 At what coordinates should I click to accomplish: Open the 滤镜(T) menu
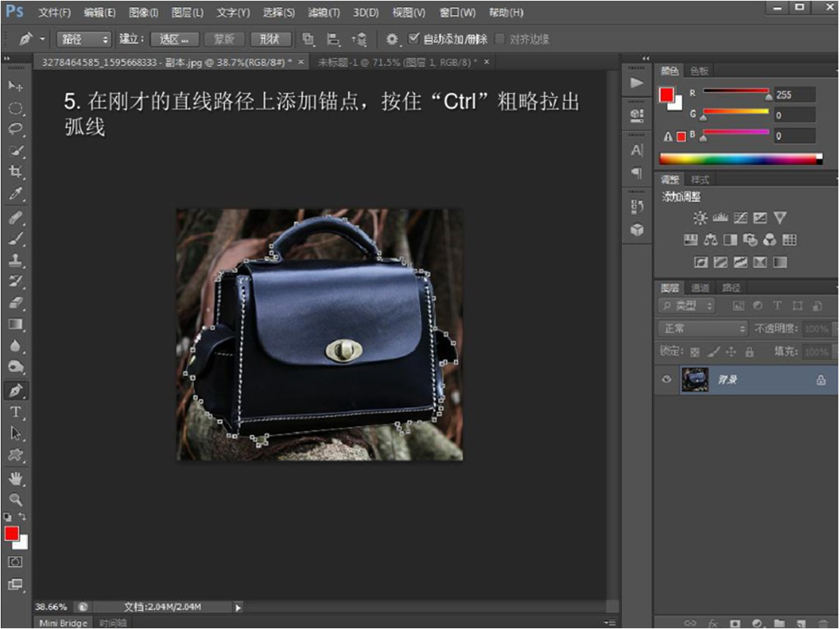tap(324, 13)
